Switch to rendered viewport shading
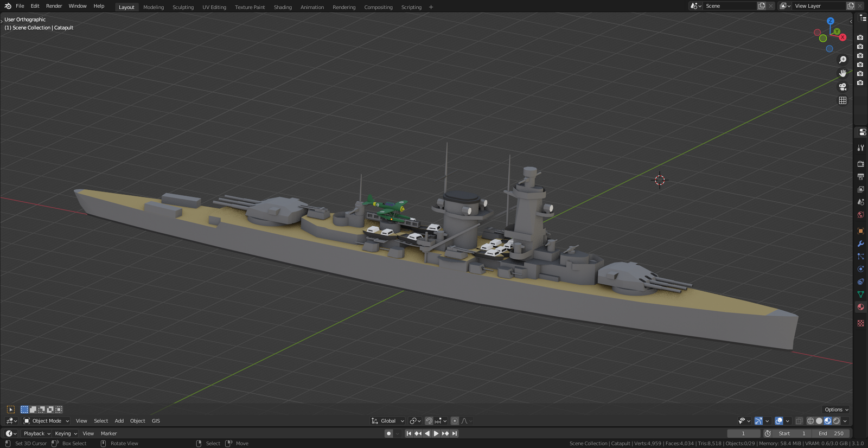The width and height of the screenshot is (868, 448). (x=837, y=421)
